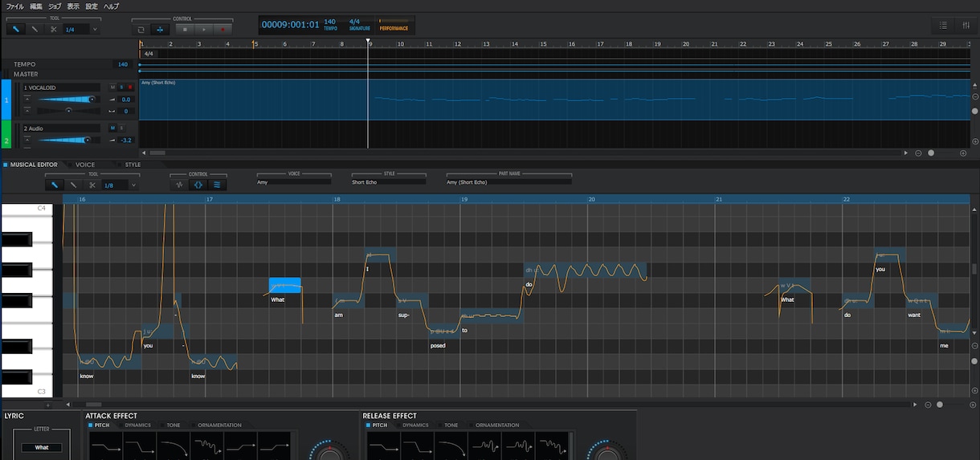Open the 編集 menu

pos(36,6)
